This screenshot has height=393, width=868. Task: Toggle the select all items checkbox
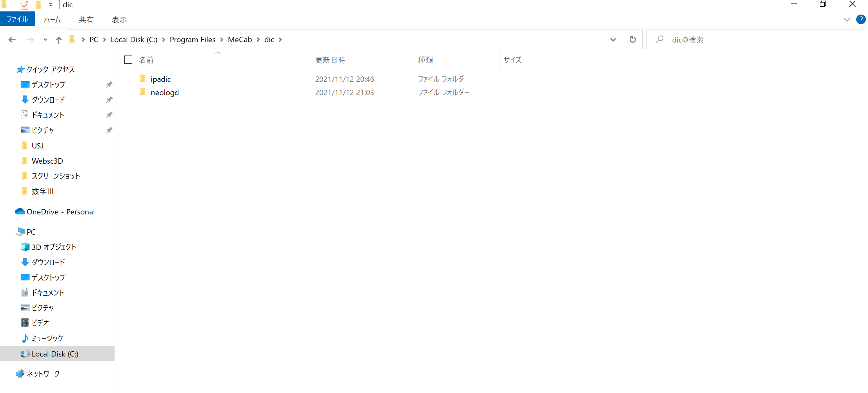pyautogui.click(x=128, y=60)
